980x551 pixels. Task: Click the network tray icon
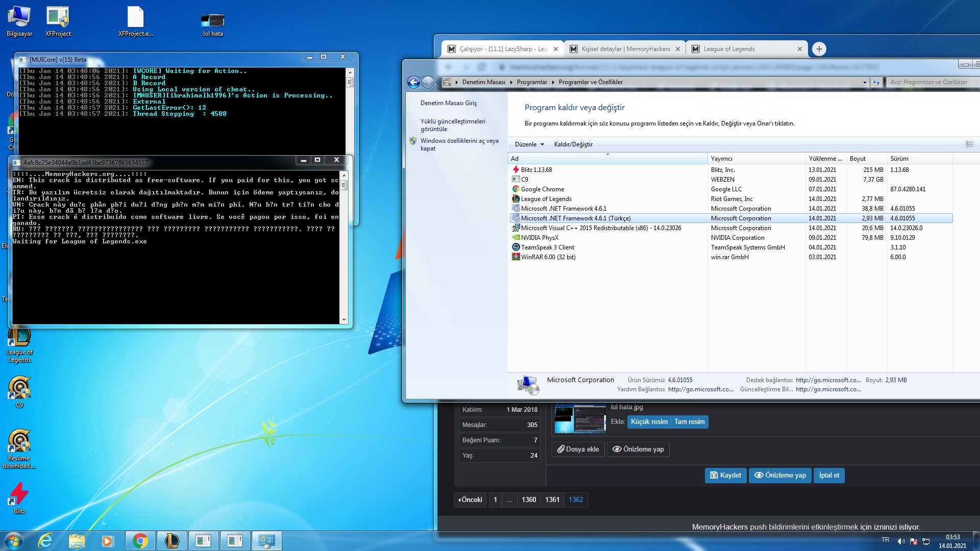pos(926,541)
